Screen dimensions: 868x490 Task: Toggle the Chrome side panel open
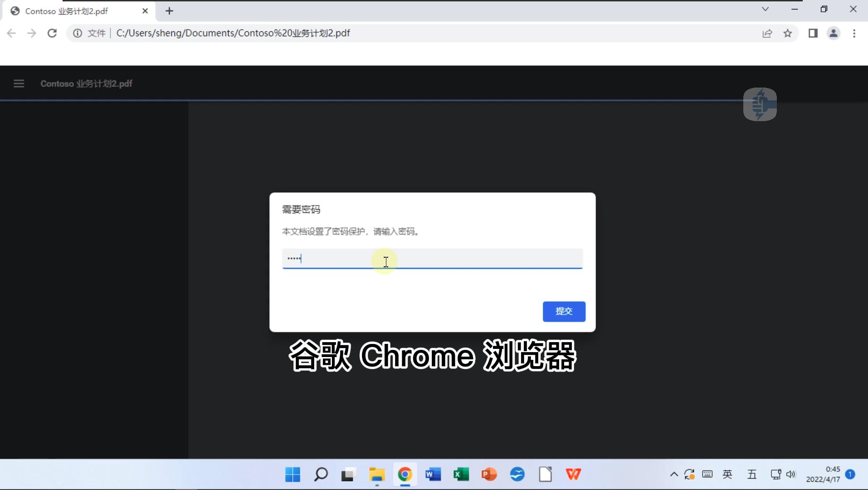(x=813, y=33)
